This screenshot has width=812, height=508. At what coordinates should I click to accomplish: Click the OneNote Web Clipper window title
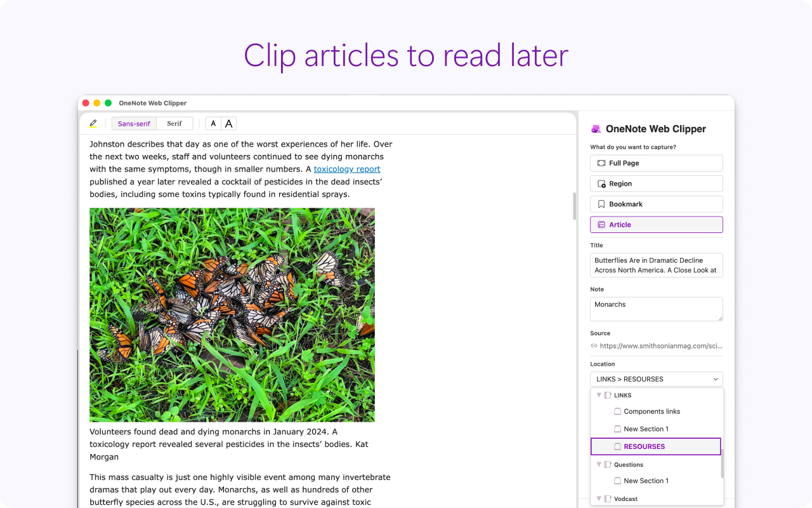152,103
